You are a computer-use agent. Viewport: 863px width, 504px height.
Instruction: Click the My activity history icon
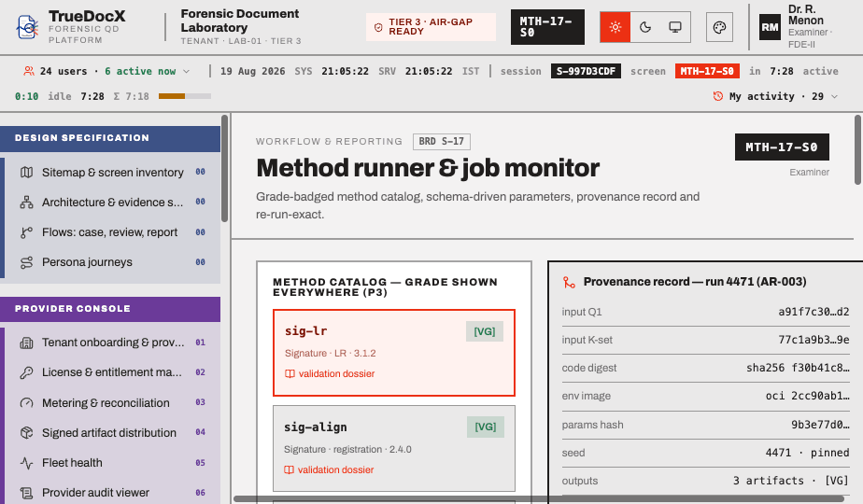(x=717, y=96)
